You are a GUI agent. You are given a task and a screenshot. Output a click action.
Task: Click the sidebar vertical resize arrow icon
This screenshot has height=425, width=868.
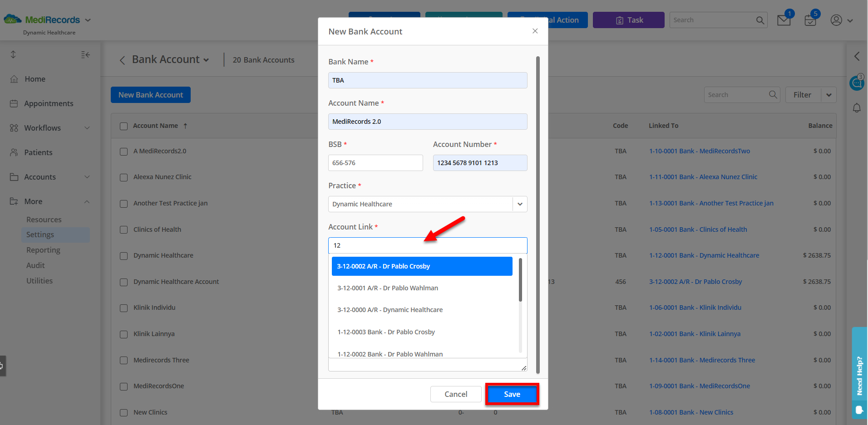point(13,54)
